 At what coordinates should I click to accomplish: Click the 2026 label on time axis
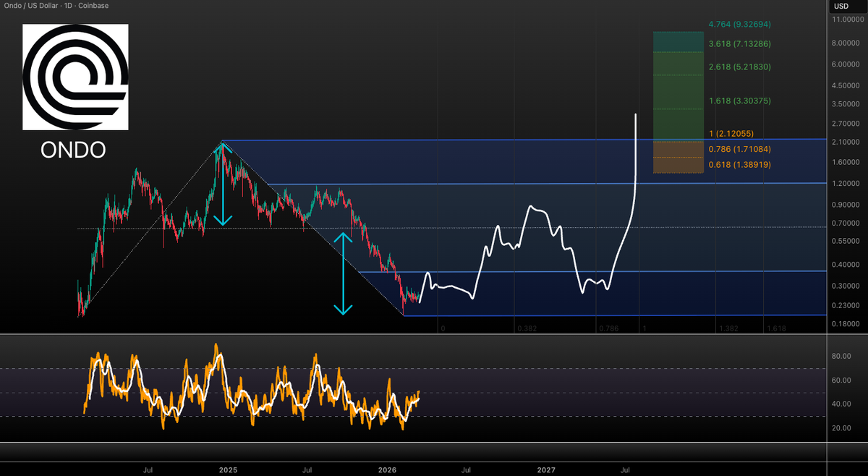pos(387,470)
